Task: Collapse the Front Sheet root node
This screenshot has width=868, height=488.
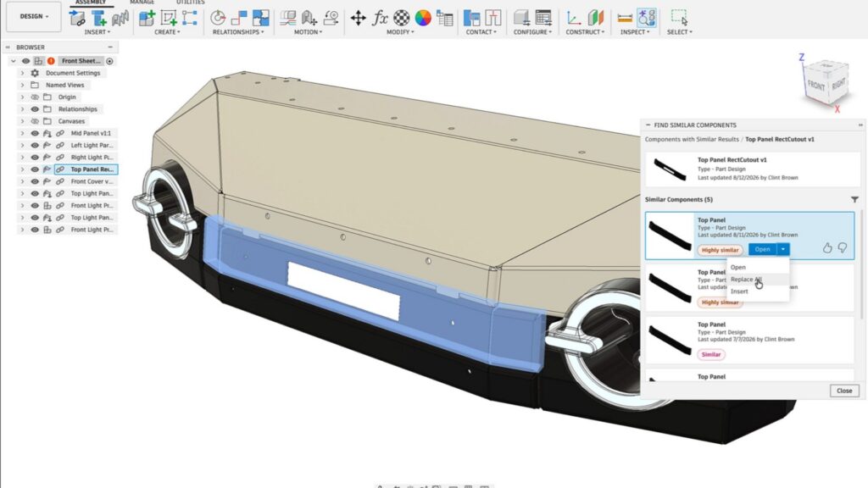Action: click(14, 61)
